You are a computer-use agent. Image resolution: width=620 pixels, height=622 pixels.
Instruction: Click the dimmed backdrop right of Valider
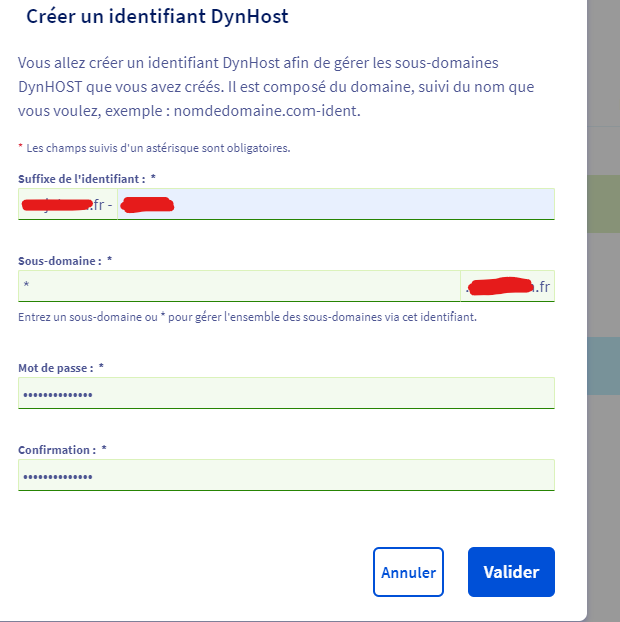point(602,572)
